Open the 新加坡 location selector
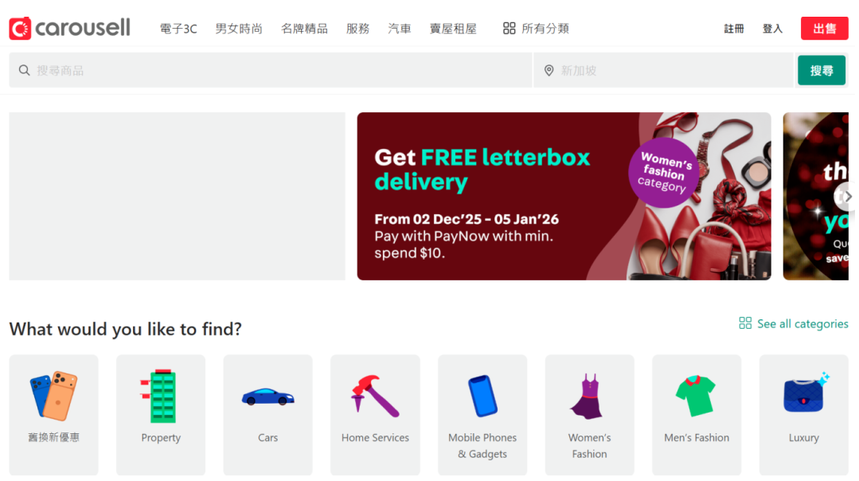 click(x=663, y=70)
